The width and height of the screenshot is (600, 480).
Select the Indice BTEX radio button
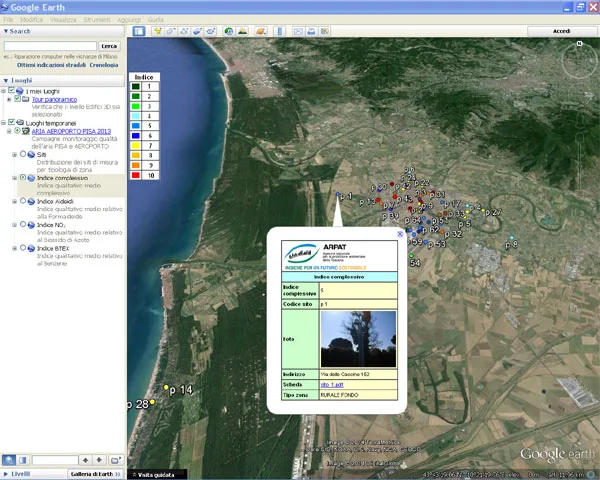(23, 248)
